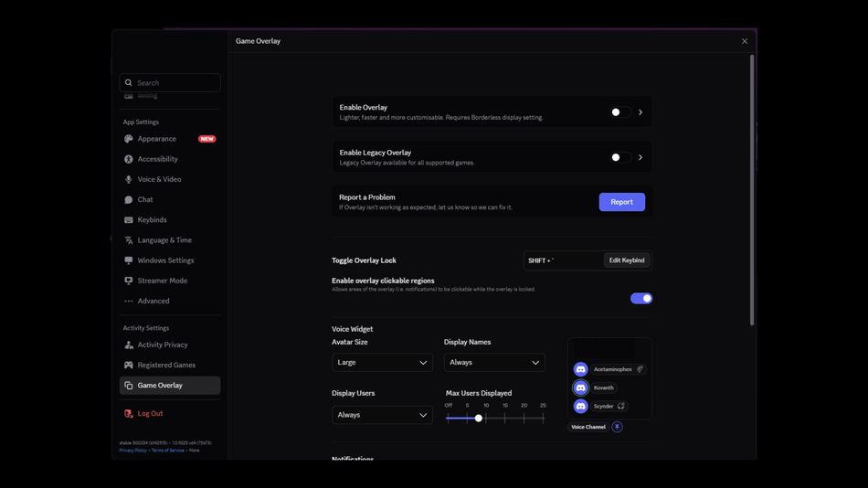Open Chat settings in sidebar
The width and height of the screenshot is (868, 488).
(x=170, y=199)
